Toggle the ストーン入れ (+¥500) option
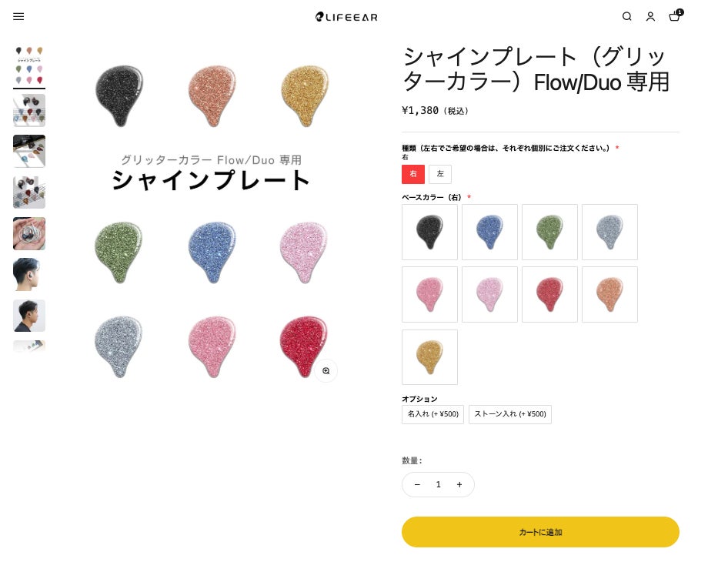728x562 pixels. pyautogui.click(x=509, y=414)
